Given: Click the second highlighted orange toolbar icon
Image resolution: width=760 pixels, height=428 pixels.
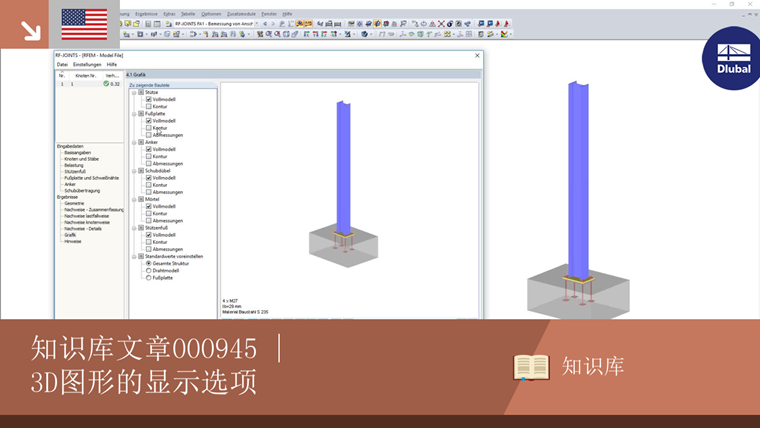Looking at the screenshot, I should click(308, 23).
